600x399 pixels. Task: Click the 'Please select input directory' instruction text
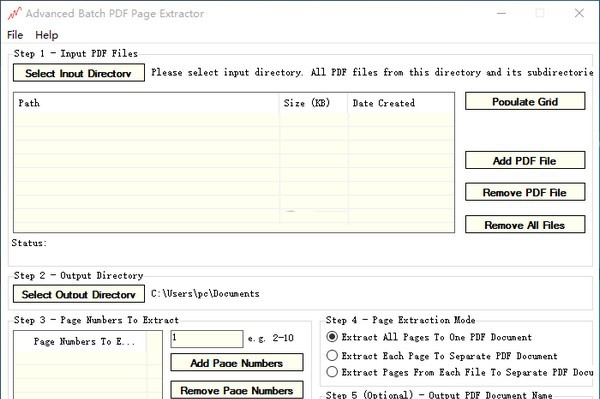372,72
